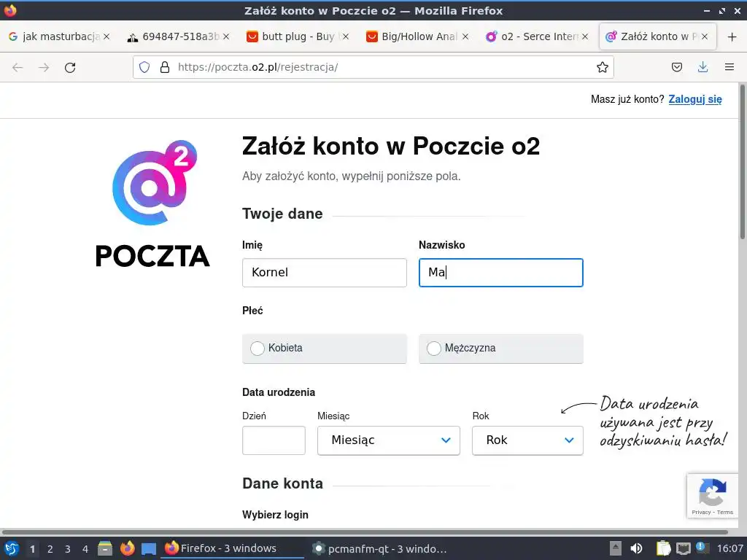Click the Dzień day input field
747x560 pixels.
point(274,440)
